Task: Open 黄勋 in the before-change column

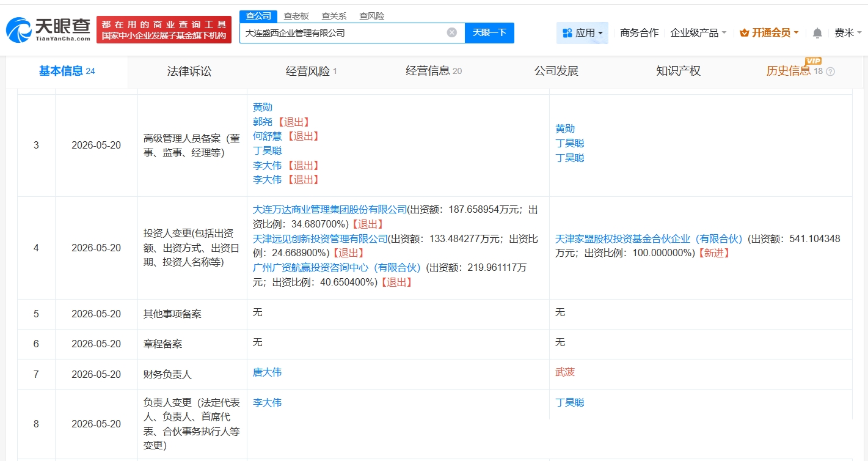Action: [x=263, y=107]
